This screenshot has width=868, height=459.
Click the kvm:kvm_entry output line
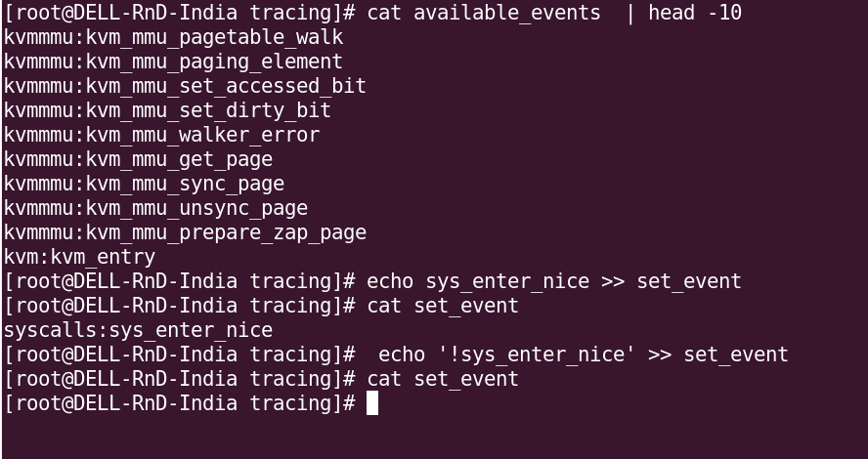click(x=79, y=257)
